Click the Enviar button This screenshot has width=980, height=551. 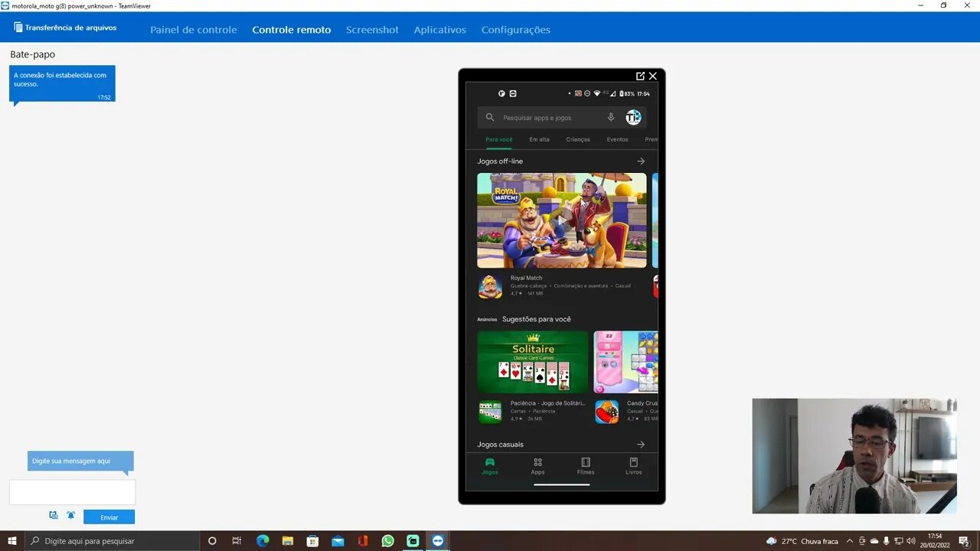click(x=109, y=517)
